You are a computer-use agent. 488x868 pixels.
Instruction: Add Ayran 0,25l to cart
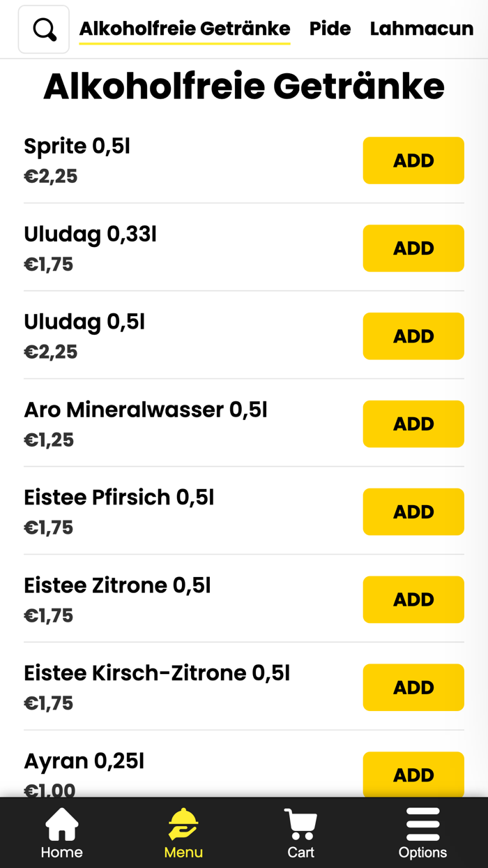point(413,775)
